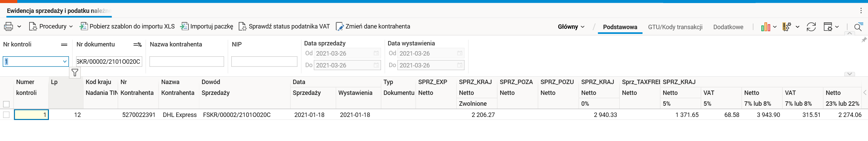Open the Procedury dropdown

51,26
